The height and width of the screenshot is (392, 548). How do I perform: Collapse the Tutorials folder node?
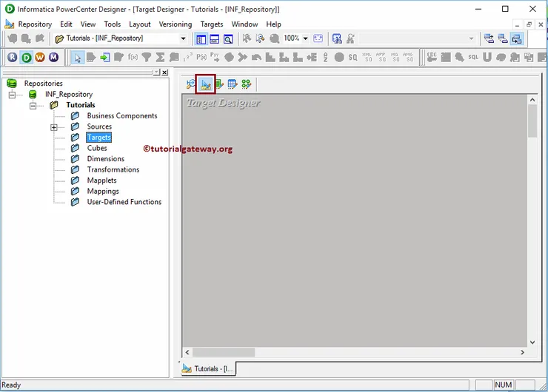[x=33, y=106]
